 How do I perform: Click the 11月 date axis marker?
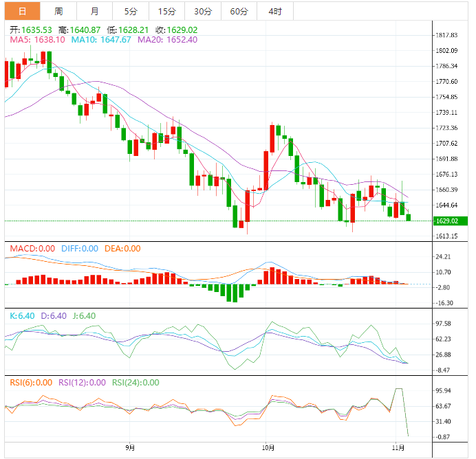point(398,447)
